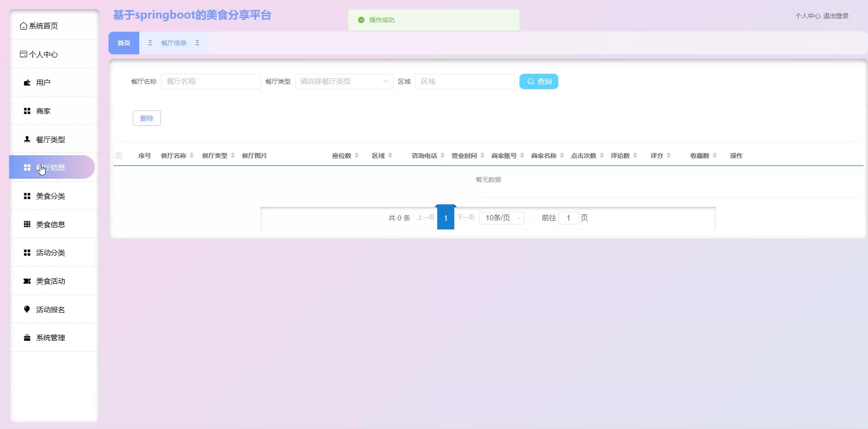The width and height of the screenshot is (868, 429).
Task: Focus the 餐厅名称 search input field
Action: coord(211,81)
